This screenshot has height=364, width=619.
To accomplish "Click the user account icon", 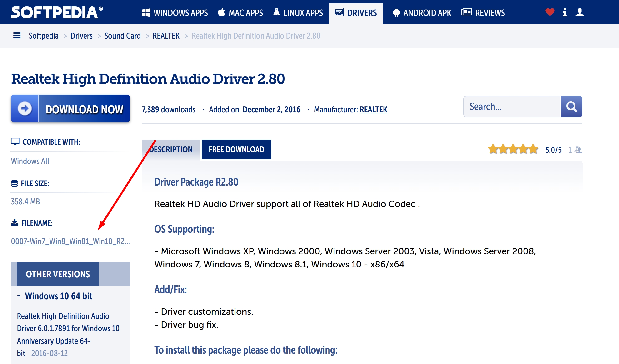I will pos(580,12).
